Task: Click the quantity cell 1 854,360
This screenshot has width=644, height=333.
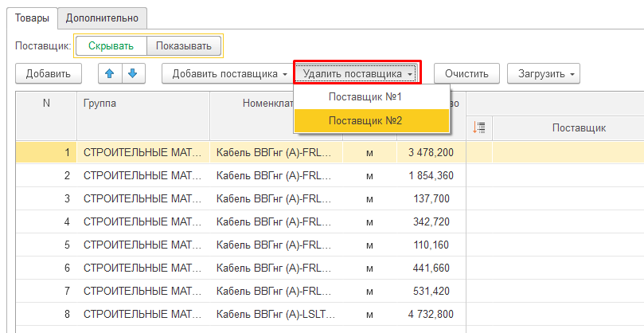Action: click(431, 175)
